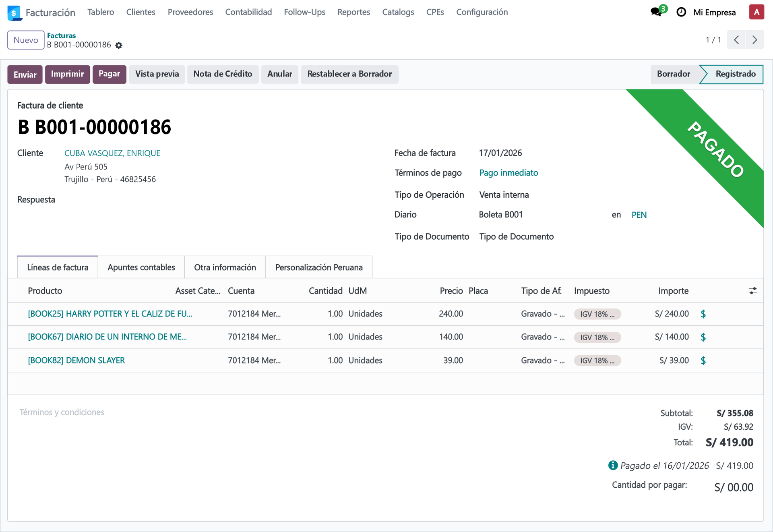Open the chat messages icon with badge
The height and width of the screenshot is (532, 773).
coord(656,12)
